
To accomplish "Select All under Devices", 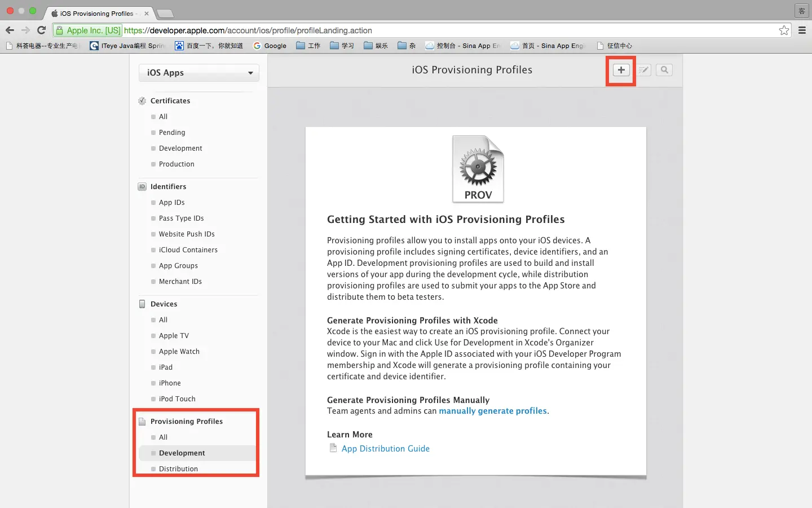I will pyautogui.click(x=163, y=320).
